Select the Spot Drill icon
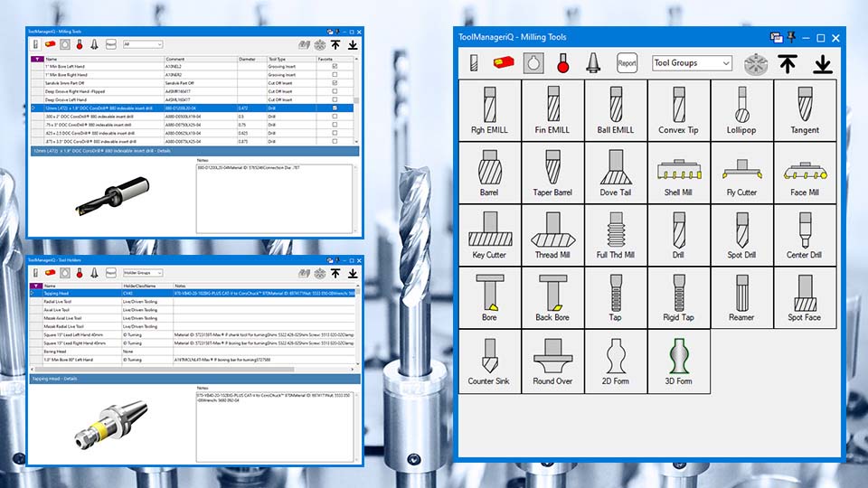868x488 pixels. [741, 236]
